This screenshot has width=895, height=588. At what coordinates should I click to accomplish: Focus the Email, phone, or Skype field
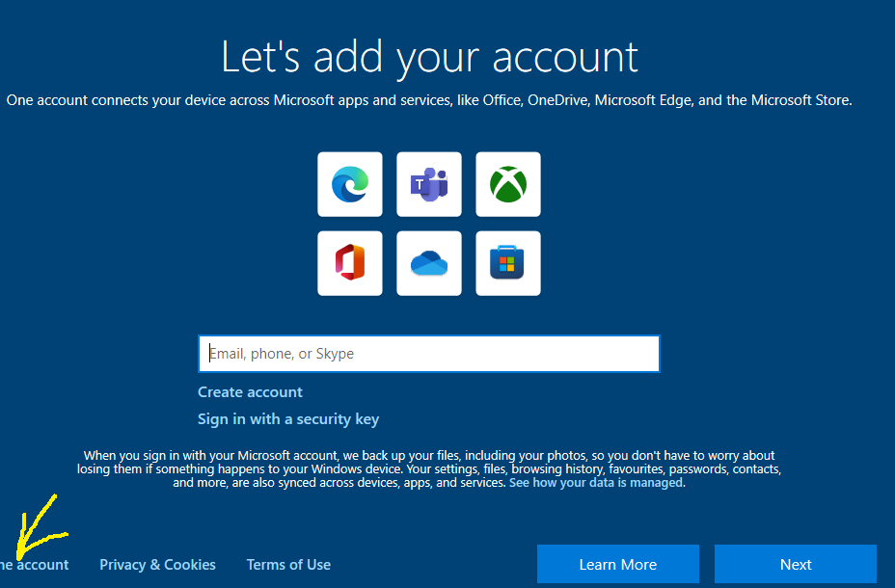[x=429, y=354]
